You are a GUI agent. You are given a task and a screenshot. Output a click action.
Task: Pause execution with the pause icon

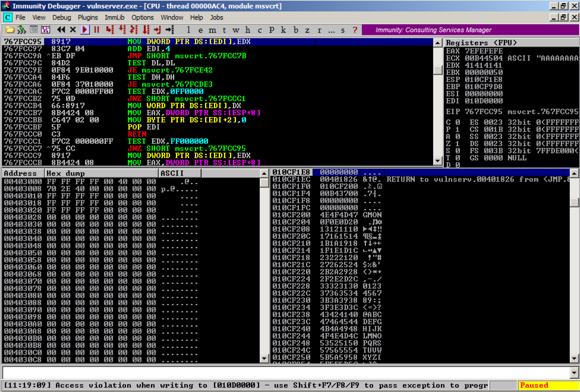[x=96, y=30]
